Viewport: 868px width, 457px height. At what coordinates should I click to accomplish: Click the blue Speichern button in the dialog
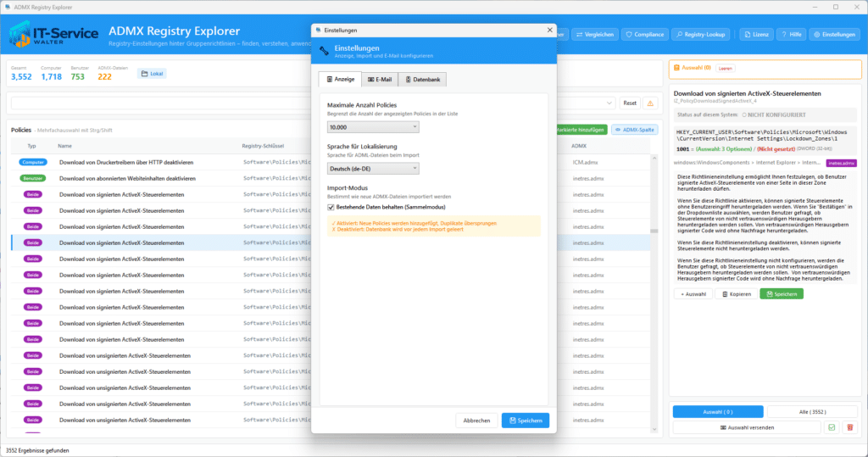[x=526, y=421]
